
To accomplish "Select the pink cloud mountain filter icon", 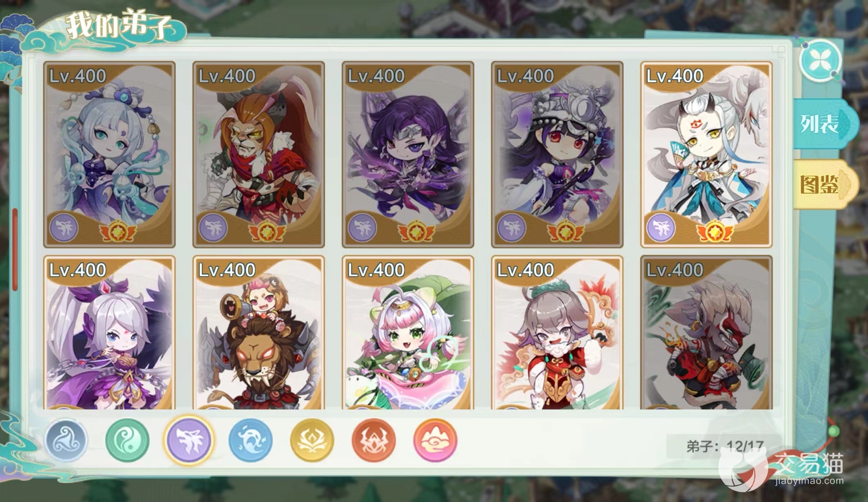I will [x=435, y=440].
